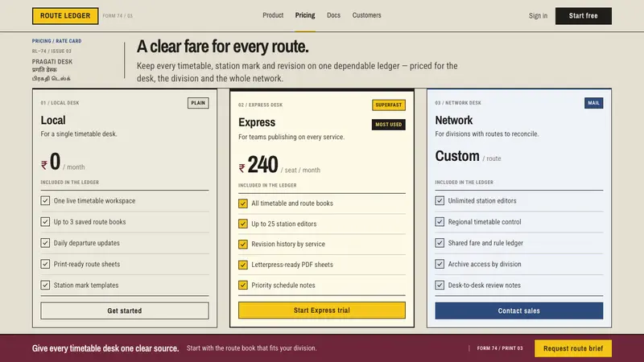Select the Pricing nav tab
This screenshot has width=644, height=362.
[305, 15]
